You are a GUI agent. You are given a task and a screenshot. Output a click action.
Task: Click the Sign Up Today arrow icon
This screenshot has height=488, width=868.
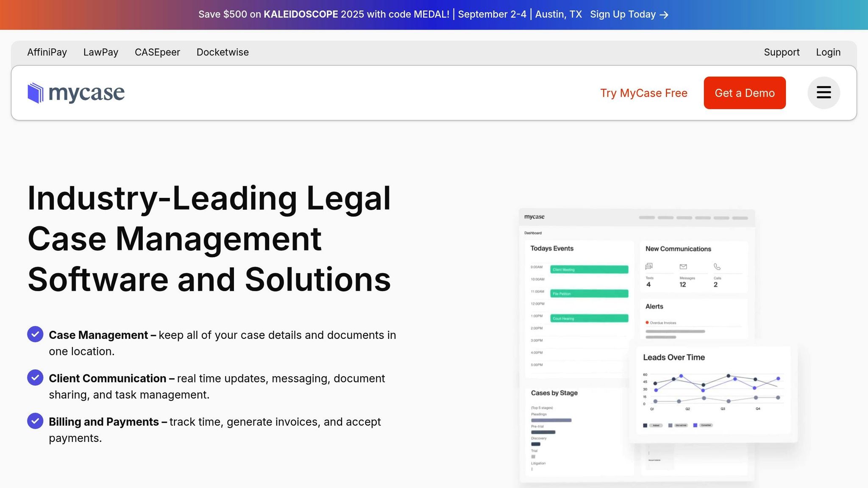[x=665, y=15]
